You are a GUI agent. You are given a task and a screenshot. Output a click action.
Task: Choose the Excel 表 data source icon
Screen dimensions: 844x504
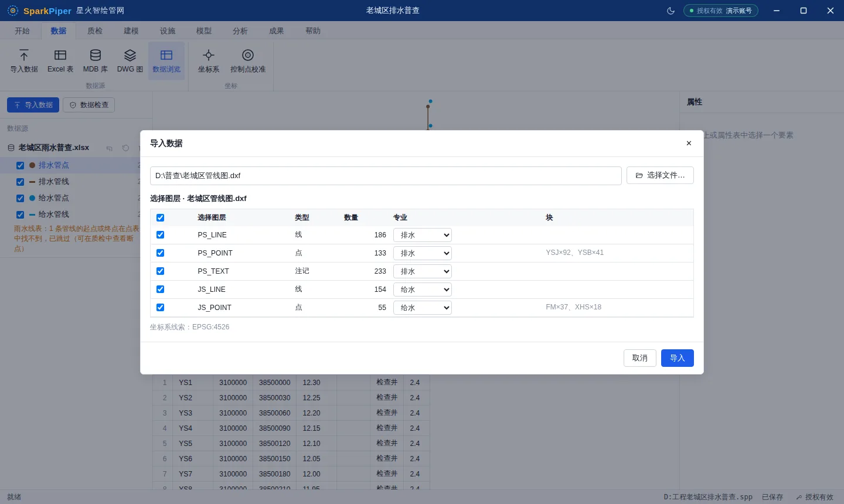coord(60,61)
